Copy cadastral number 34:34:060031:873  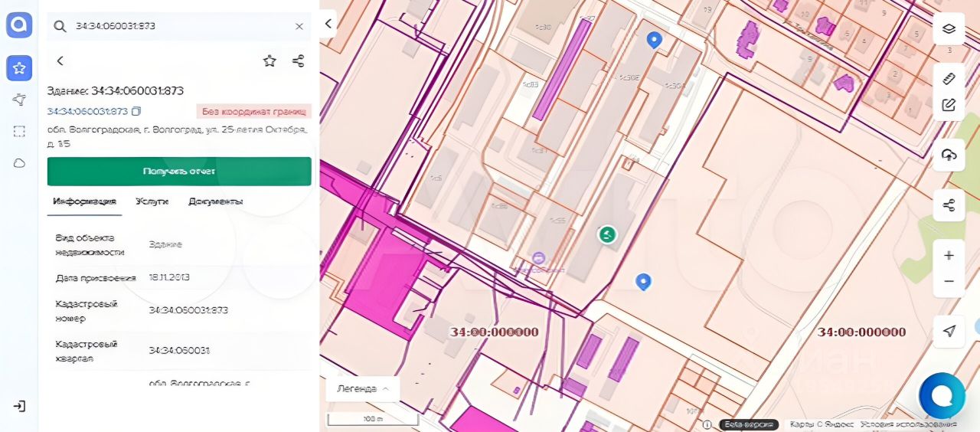(x=136, y=111)
